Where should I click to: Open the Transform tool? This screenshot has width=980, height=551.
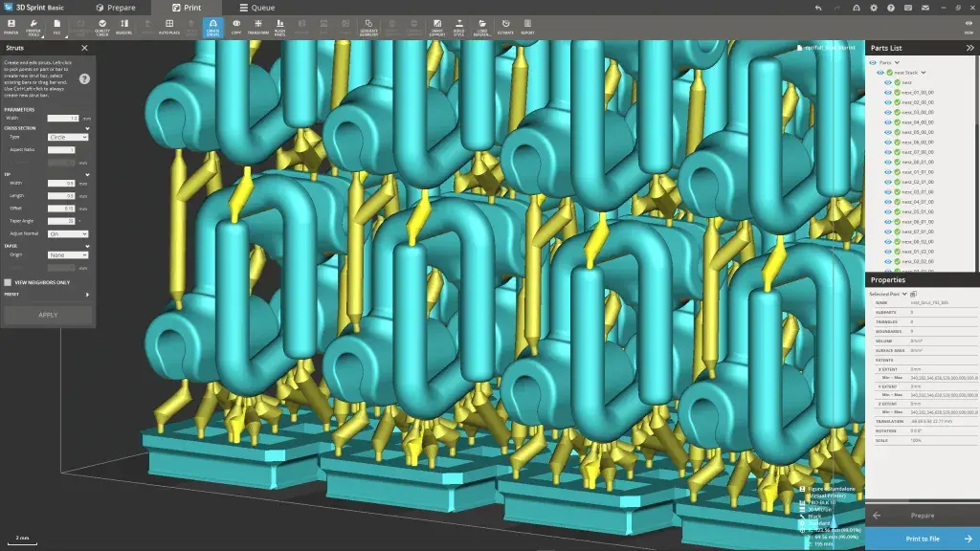[x=256, y=25]
